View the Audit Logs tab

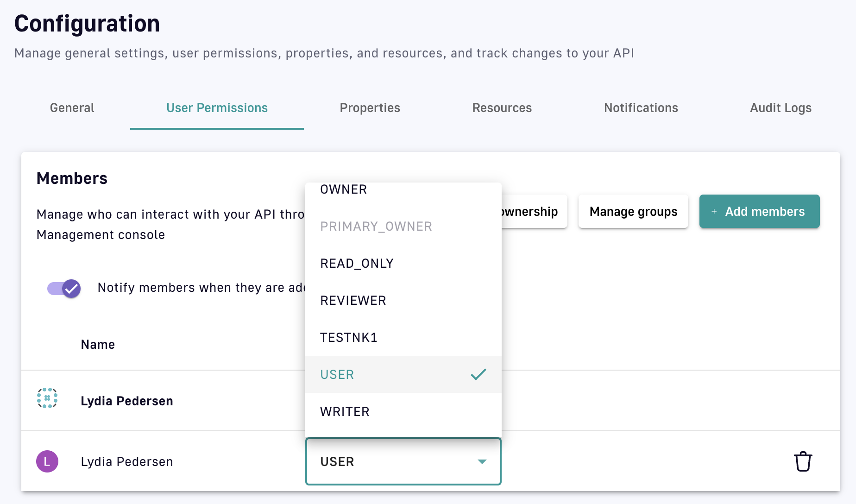(780, 108)
